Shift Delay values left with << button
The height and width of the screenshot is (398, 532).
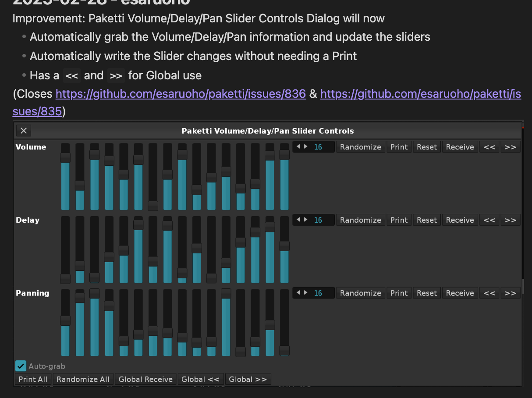point(489,220)
